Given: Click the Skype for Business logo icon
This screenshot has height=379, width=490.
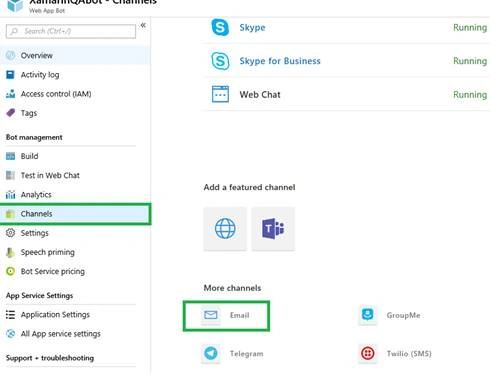Looking at the screenshot, I should tap(220, 61).
